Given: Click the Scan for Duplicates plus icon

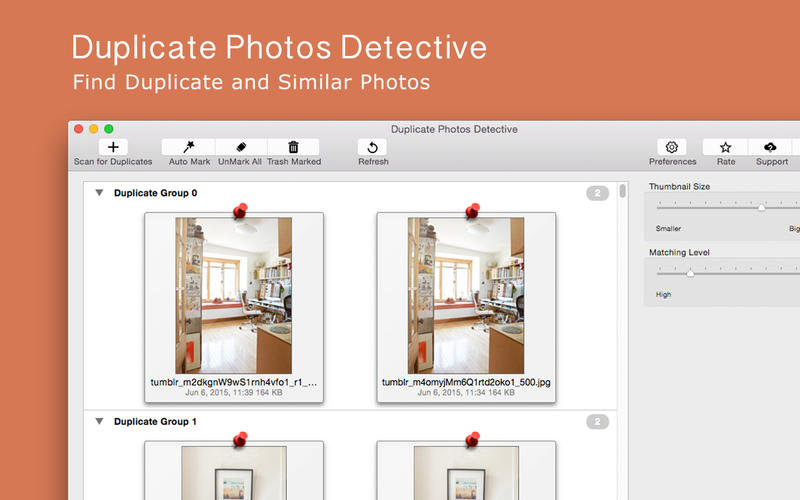Looking at the screenshot, I should [113, 147].
